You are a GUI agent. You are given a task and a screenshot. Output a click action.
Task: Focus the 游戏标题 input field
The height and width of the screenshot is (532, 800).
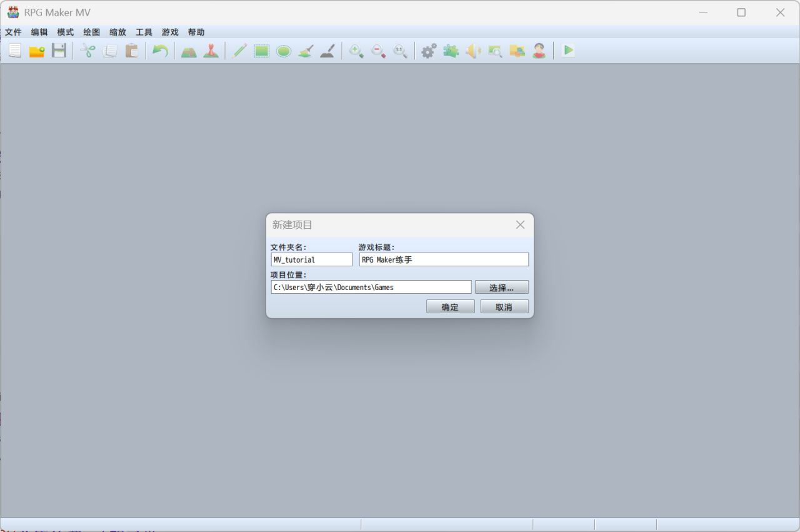coord(444,259)
